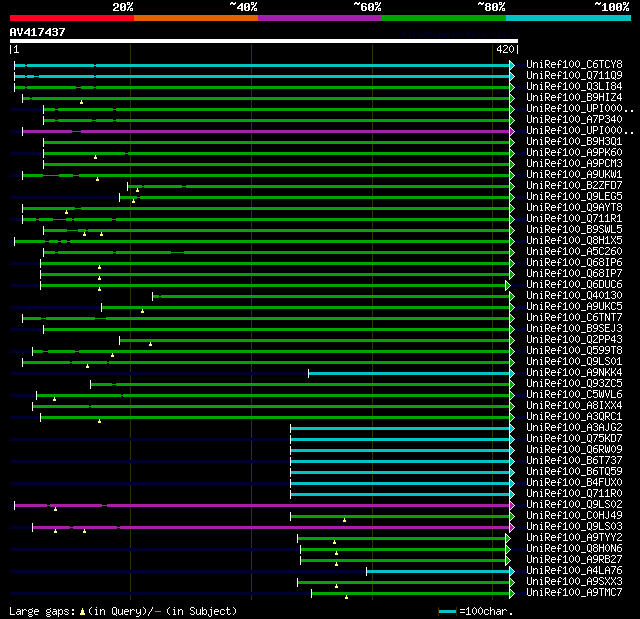Click the query end position label 420

coord(505,49)
